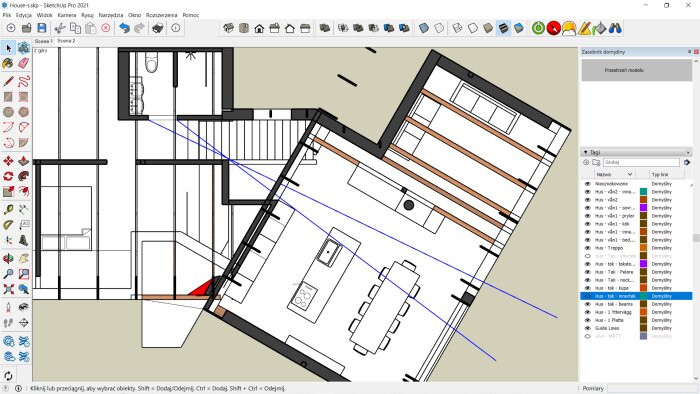The height and width of the screenshot is (394, 700).
Task: Hide the Nieoznakowane tag
Action: 588,184
